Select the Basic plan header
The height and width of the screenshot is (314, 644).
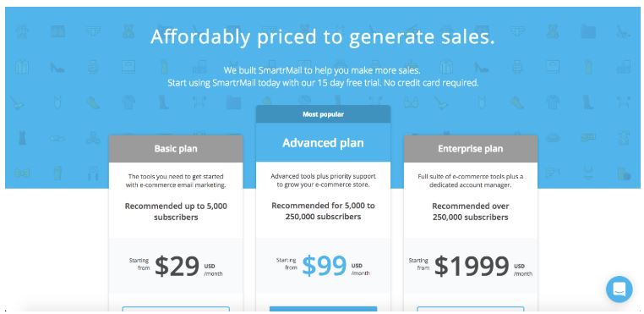click(x=176, y=149)
